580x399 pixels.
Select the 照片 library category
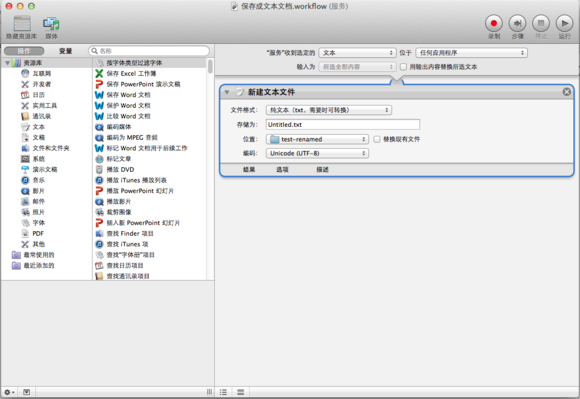(33, 212)
